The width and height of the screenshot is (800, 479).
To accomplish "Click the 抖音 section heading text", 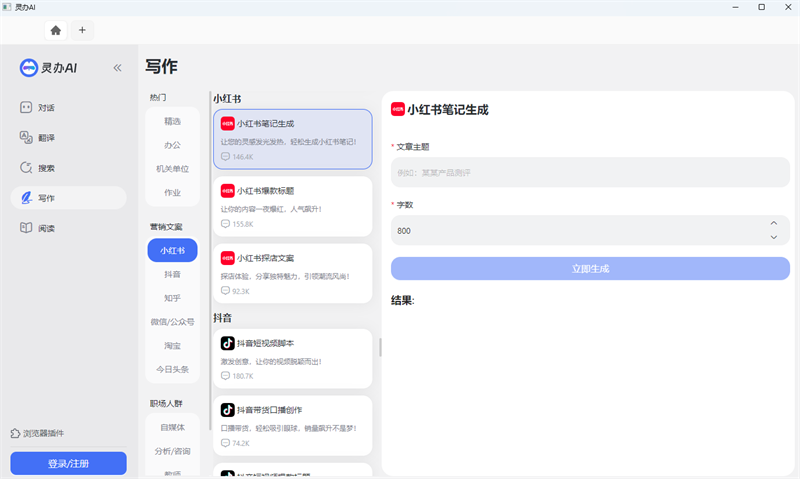I will (222, 318).
